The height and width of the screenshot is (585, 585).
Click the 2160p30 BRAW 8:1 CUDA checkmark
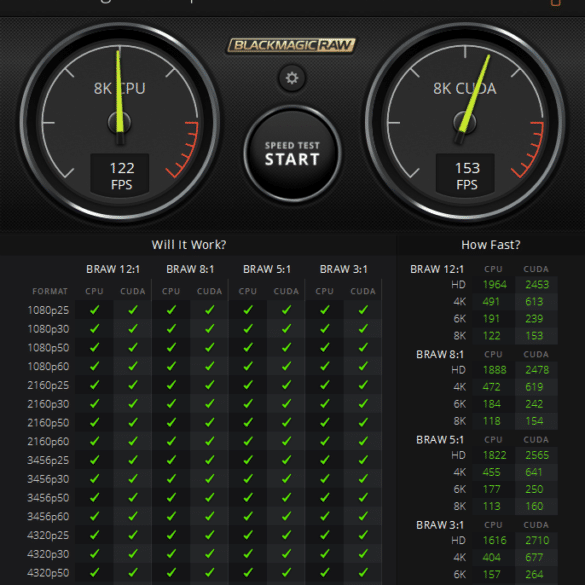(210, 404)
